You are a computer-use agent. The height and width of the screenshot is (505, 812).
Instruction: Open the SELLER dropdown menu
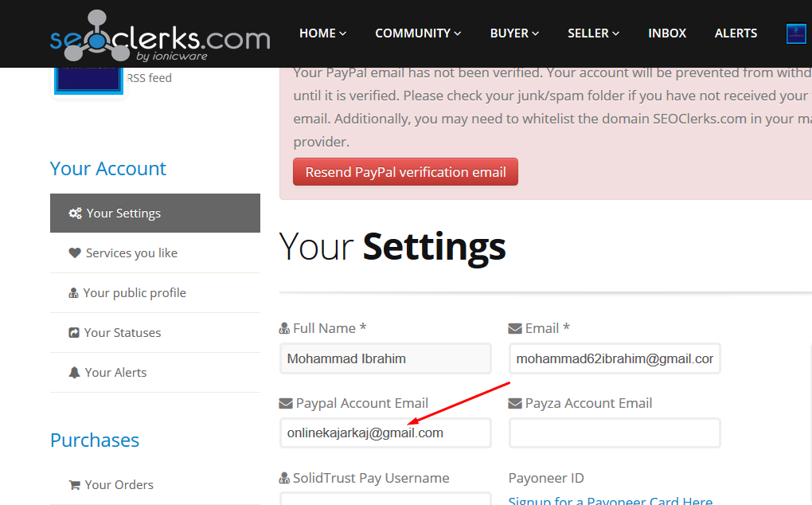(x=593, y=33)
